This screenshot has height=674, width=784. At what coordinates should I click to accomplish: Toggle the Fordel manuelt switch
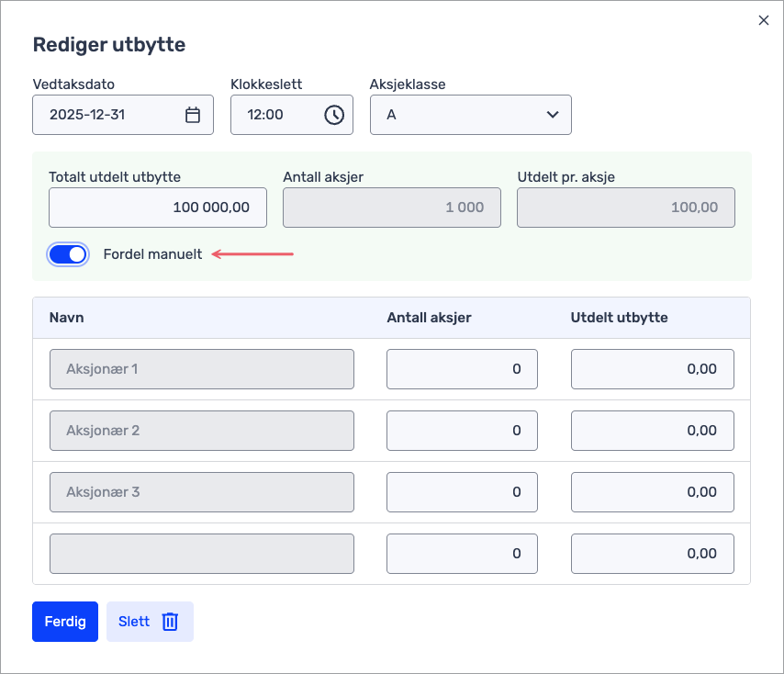[x=69, y=254]
